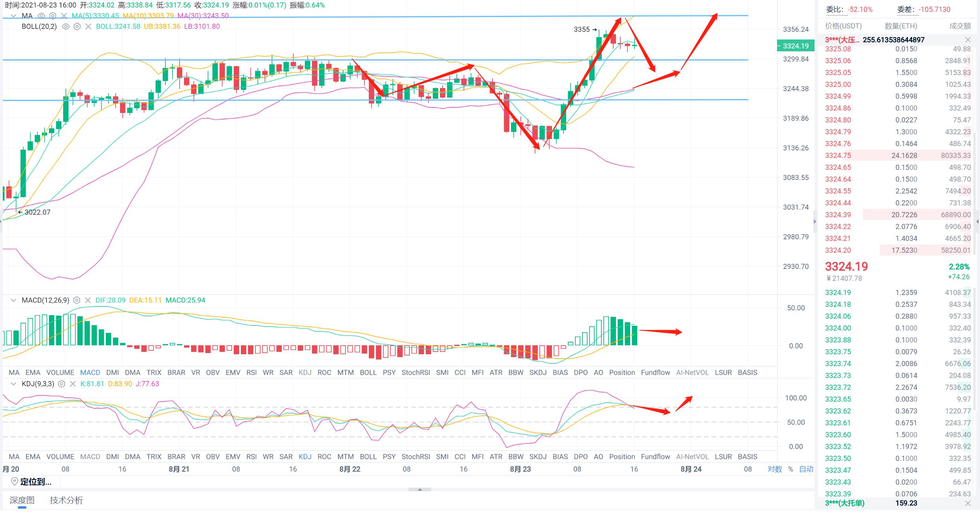Viewport: 980px width, 513px height.
Task: Remove the KDJ indicator with X icon
Action: pos(73,384)
